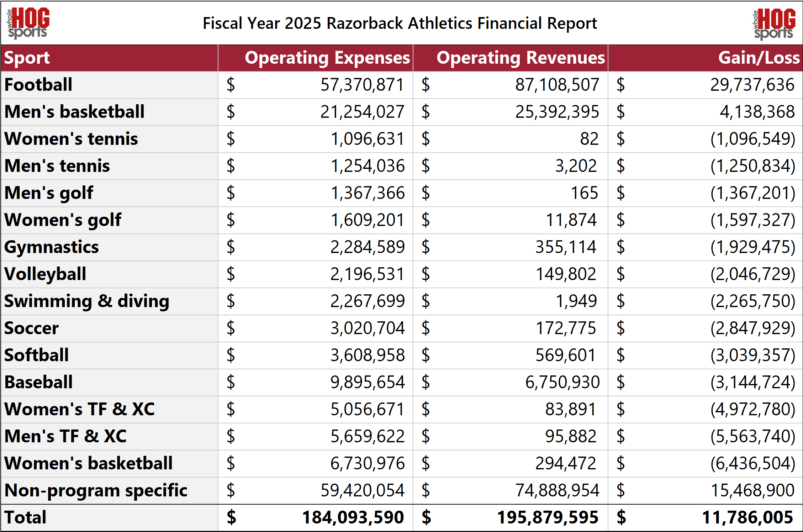The height and width of the screenshot is (532, 803).
Task: Click total revenues value 195,879,595
Action: pyautogui.click(x=548, y=517)
